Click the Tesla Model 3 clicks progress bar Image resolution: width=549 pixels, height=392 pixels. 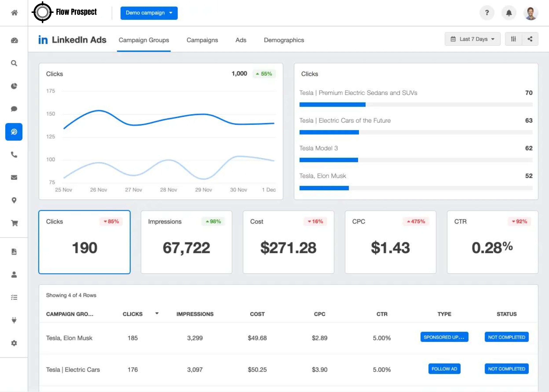416,160
